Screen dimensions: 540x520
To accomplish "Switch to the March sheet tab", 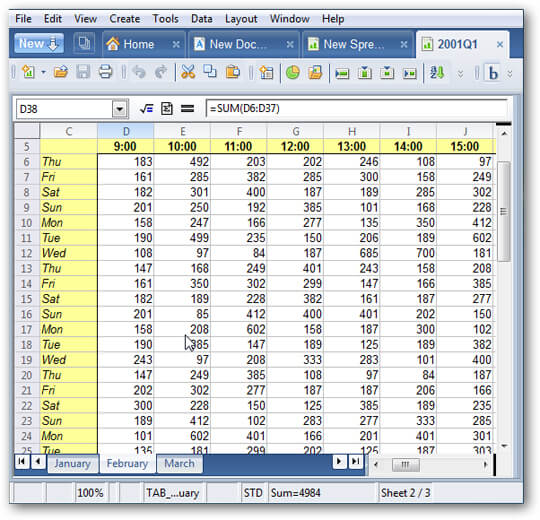I will click(179, 463).
